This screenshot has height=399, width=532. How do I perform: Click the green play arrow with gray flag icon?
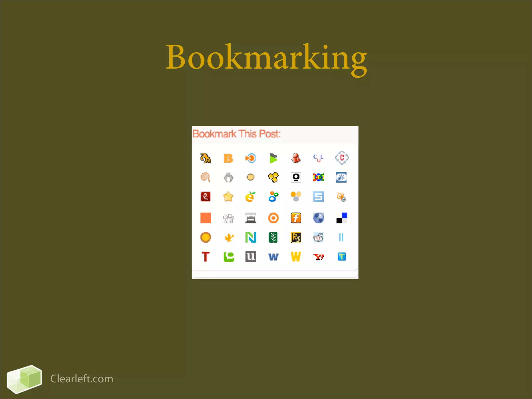[273, 158]
